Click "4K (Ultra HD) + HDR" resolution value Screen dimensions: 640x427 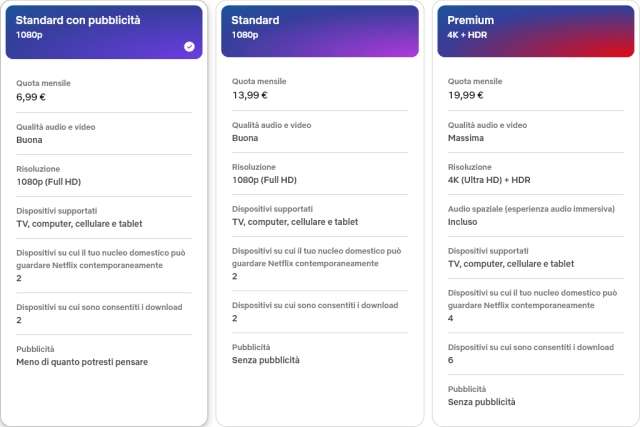point(492,180)
